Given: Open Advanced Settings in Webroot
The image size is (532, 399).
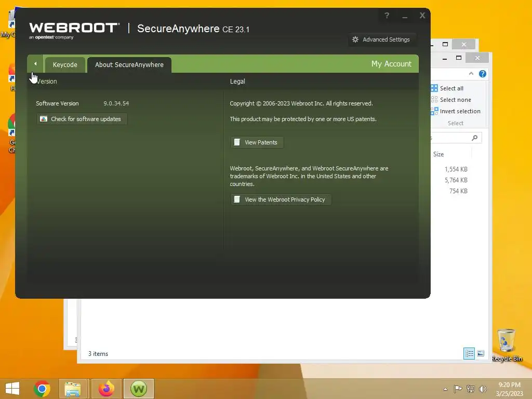Looking at the screenshot, I should point(382,39).
